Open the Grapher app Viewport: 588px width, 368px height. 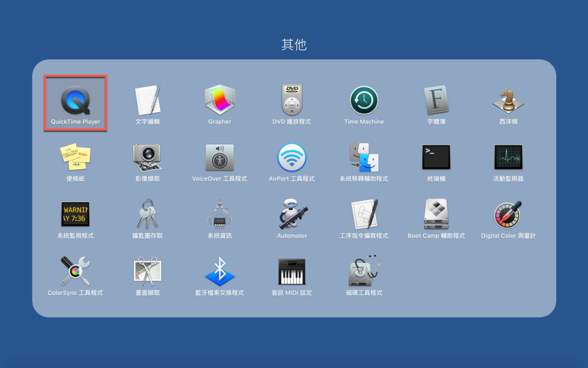point(220,100)
